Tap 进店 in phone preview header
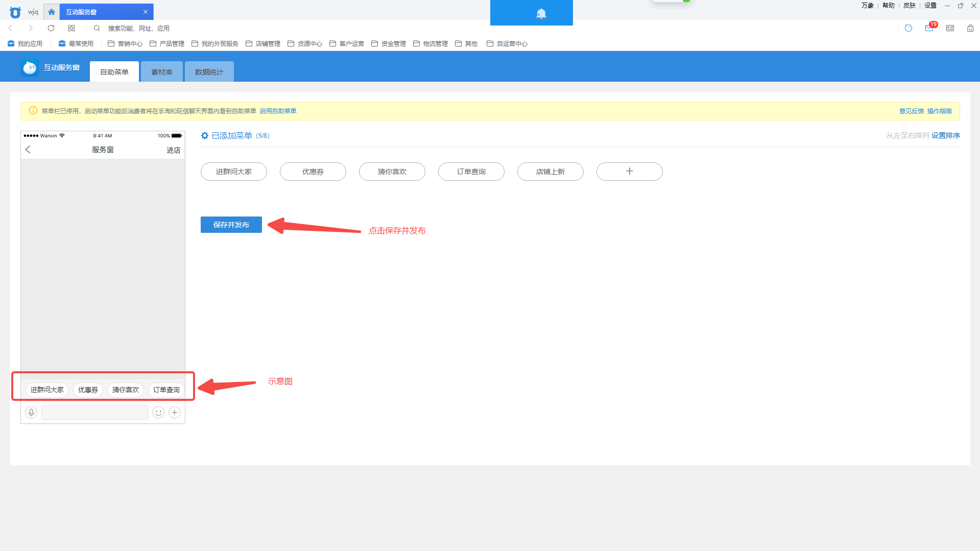 [174, 150]
